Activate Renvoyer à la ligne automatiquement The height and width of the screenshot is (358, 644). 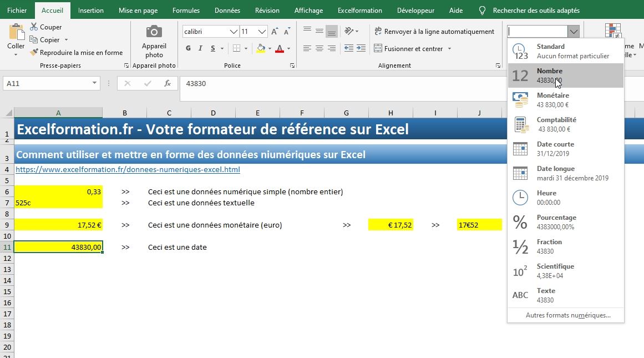tap(435, 31)
